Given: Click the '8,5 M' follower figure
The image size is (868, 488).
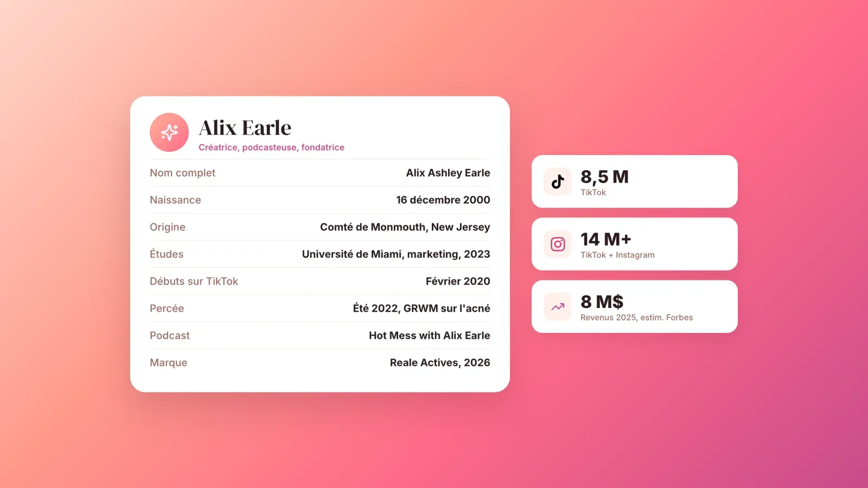Looking at the screenshot, I should tap(604, 177).
